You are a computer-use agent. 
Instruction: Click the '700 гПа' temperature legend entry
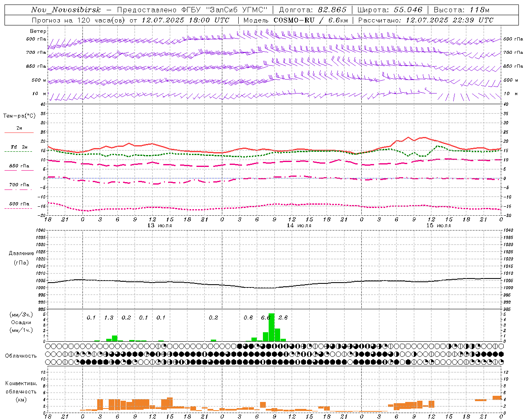point(19,185)
